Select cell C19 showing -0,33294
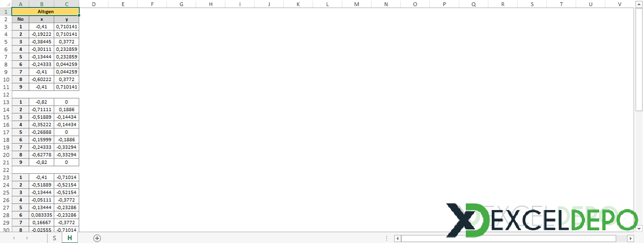644x243 pixels. click(66, 147)
